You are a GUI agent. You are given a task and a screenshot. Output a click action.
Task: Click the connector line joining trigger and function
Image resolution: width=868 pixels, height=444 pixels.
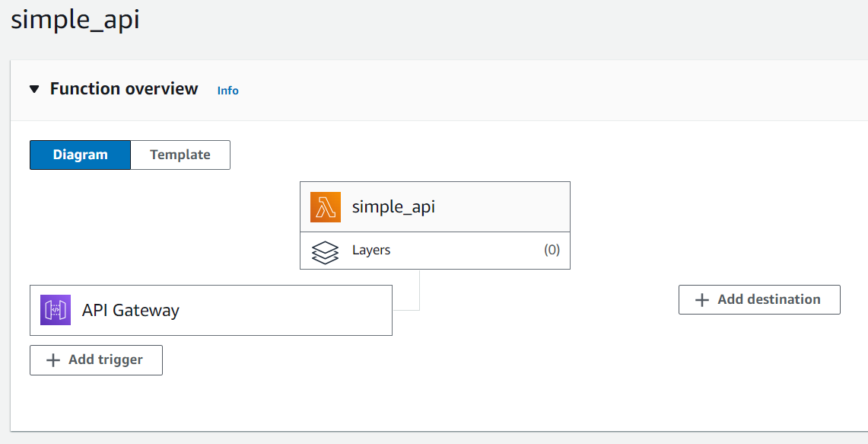(x=419, y=293)
